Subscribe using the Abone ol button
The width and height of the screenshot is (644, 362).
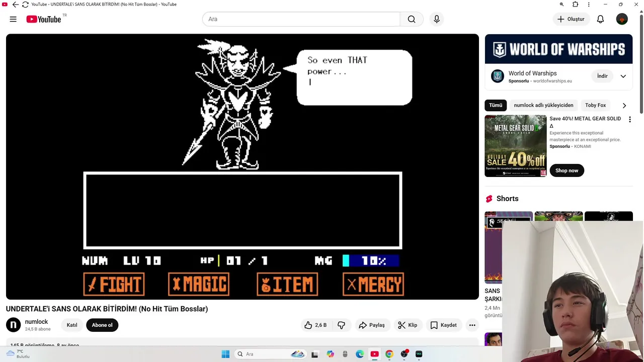click(102, 325)
